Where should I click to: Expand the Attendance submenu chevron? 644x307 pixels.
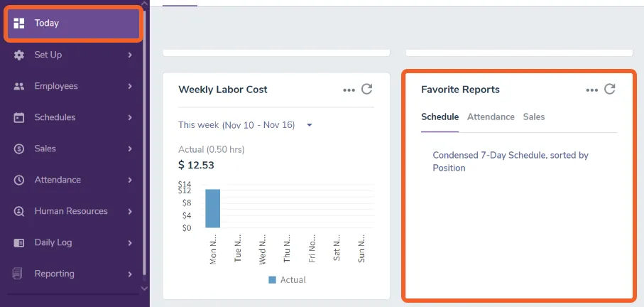click(130, 180)
